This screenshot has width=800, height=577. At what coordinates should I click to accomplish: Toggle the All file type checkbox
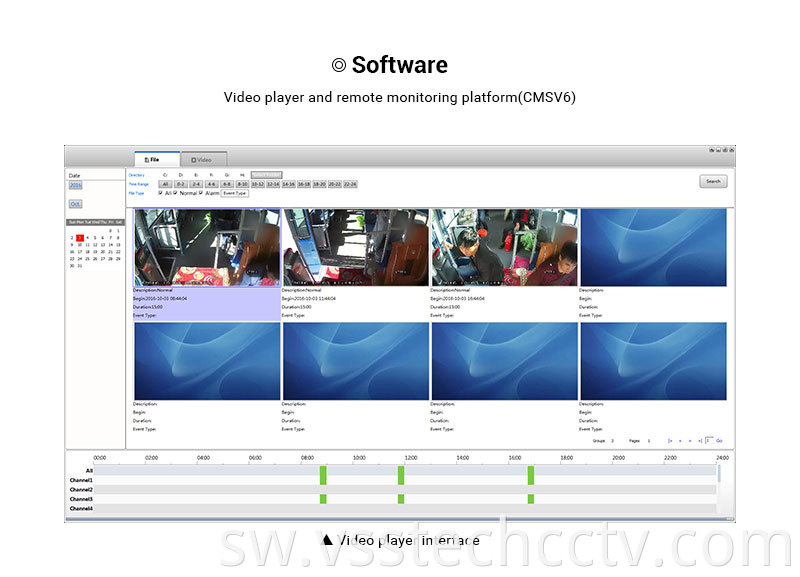click(x=161, y=193)
